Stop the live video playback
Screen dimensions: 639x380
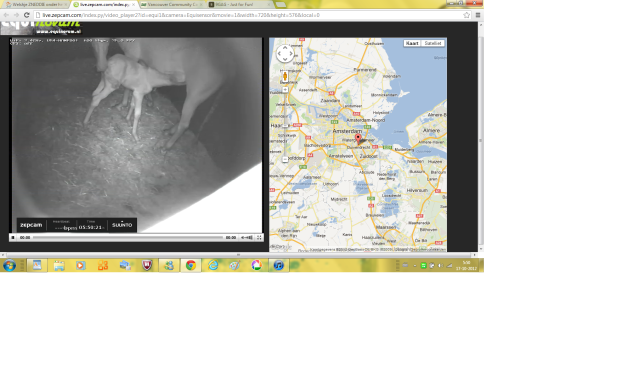click(x=13, y=237)
